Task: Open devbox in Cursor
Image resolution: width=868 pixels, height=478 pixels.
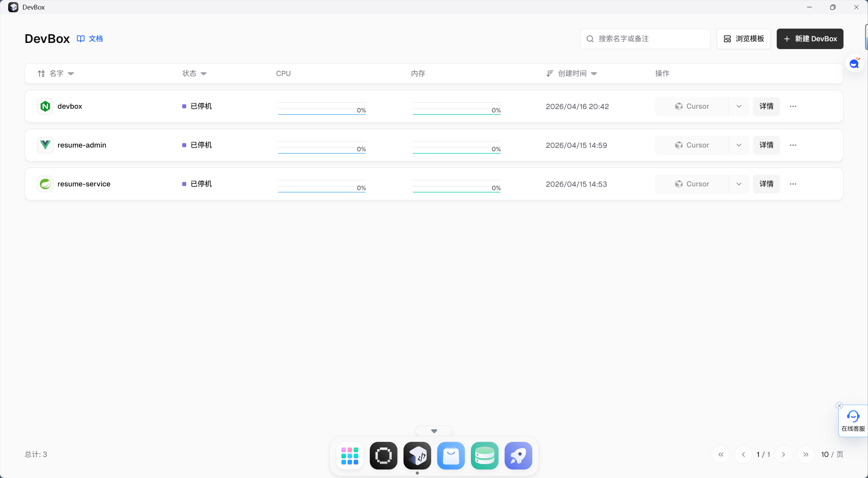Action: coord(692,106)
